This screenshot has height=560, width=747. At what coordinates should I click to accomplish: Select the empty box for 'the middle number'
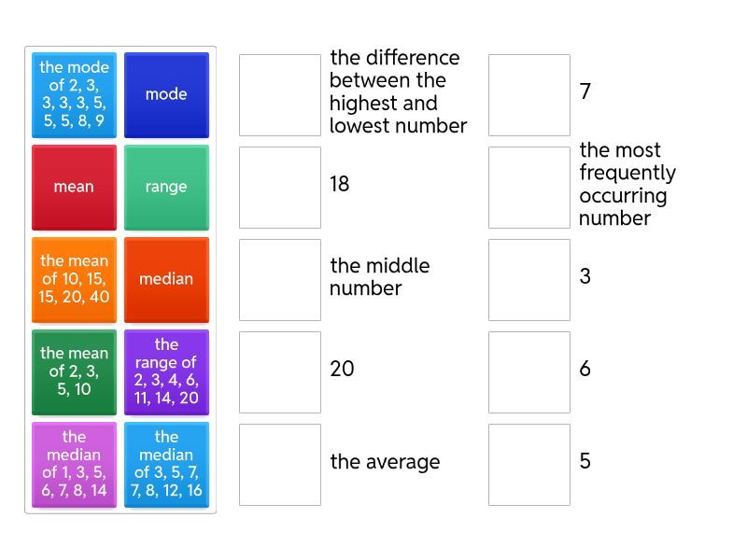pos(280,280)
